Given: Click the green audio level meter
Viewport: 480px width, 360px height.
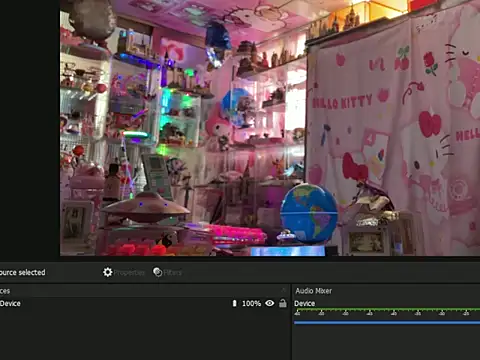Looking at the screenshot, I should coord(387,310).
